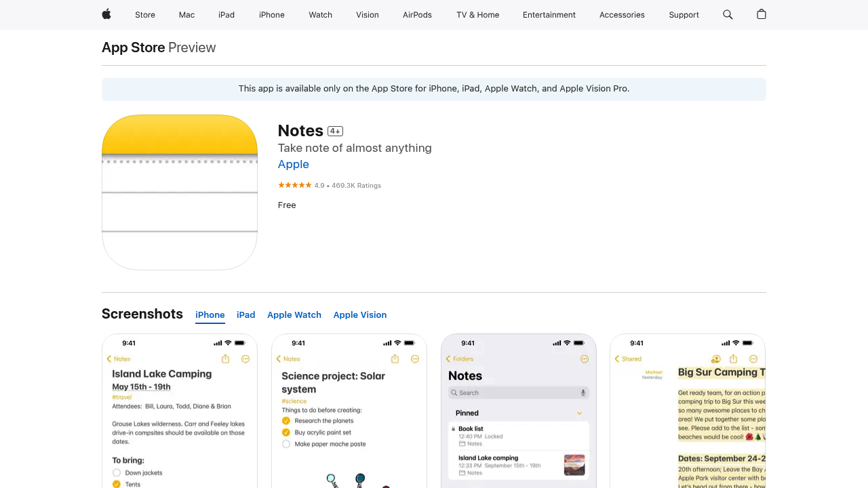Switch to the iPad screenshots tab
The height and width of the screenshot is (488, 868).
245,314
